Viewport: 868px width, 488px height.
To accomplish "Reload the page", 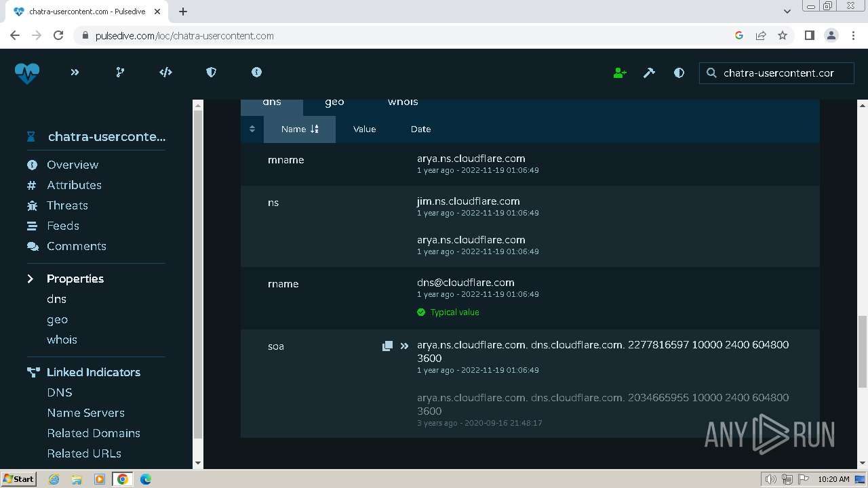I will tap(58, 35).
